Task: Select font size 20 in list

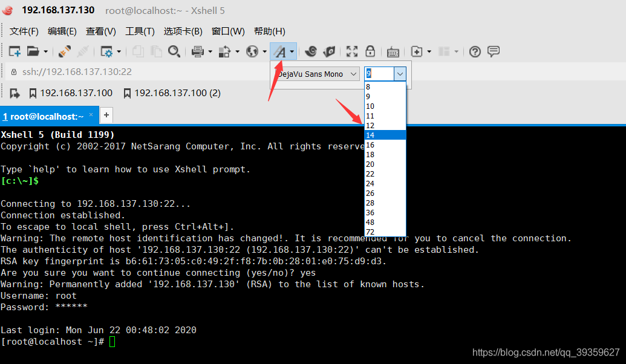Action: [385, 164]
